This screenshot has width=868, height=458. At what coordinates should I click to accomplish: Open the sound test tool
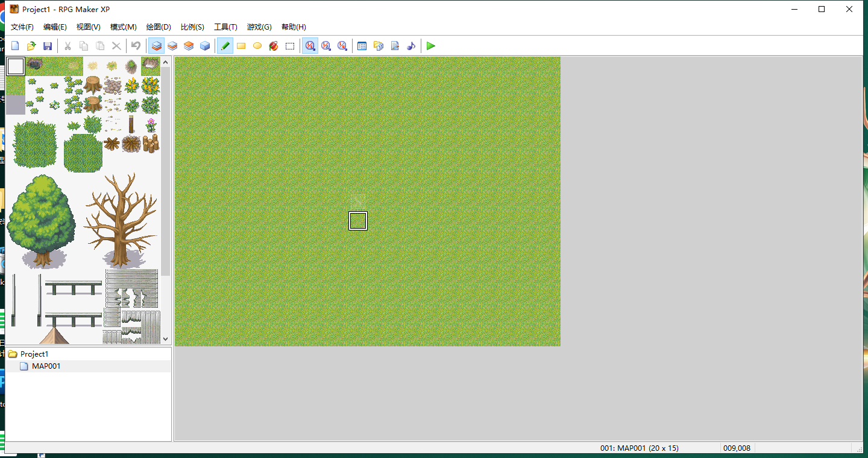coord(410,45)
